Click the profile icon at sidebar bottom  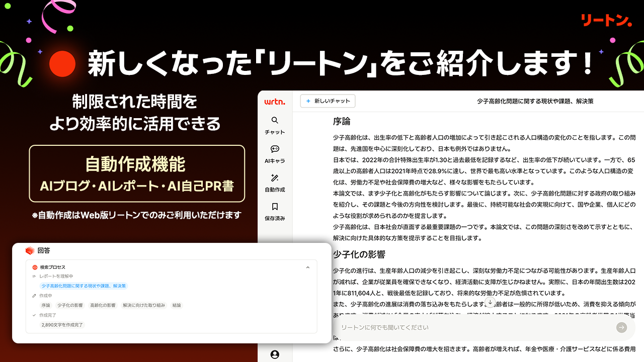coord(275,353)
